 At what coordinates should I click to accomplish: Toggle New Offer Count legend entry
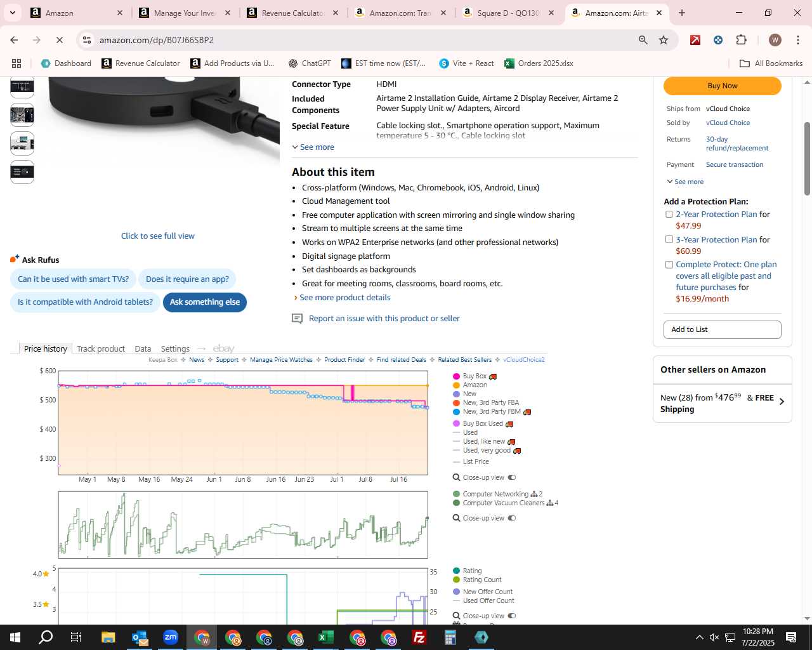pos(483,592)
